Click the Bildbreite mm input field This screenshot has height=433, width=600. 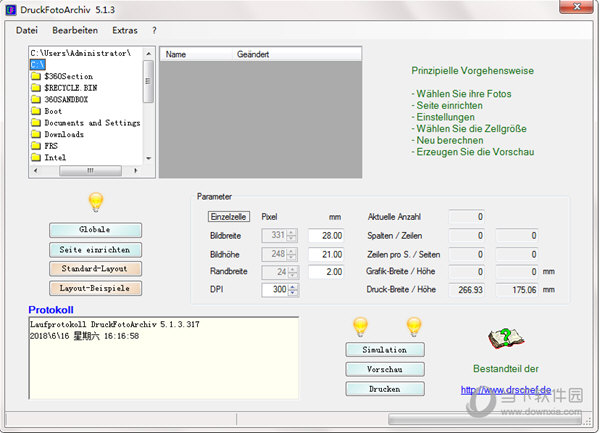coord(325,235)
